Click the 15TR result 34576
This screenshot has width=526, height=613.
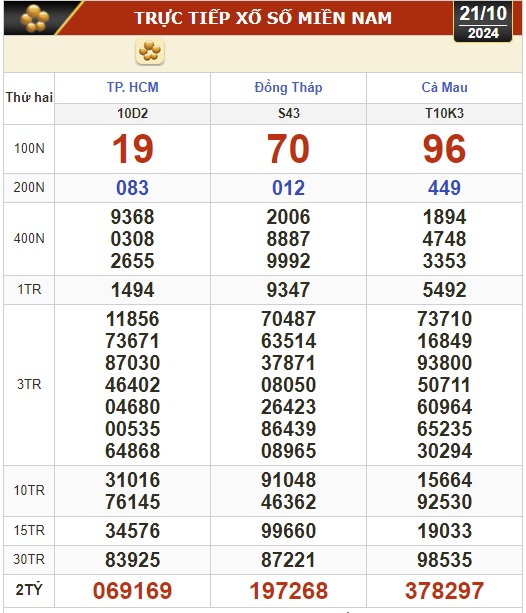pos(133,531)
